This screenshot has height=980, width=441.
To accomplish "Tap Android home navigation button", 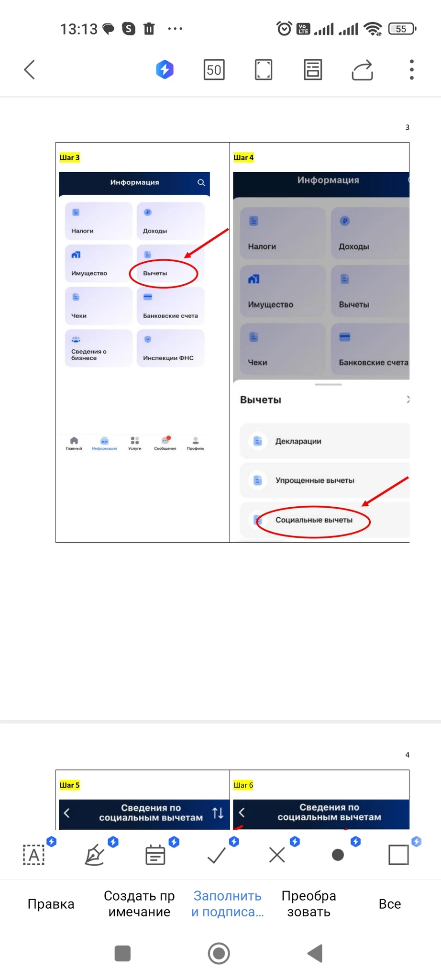I will 219,953.
